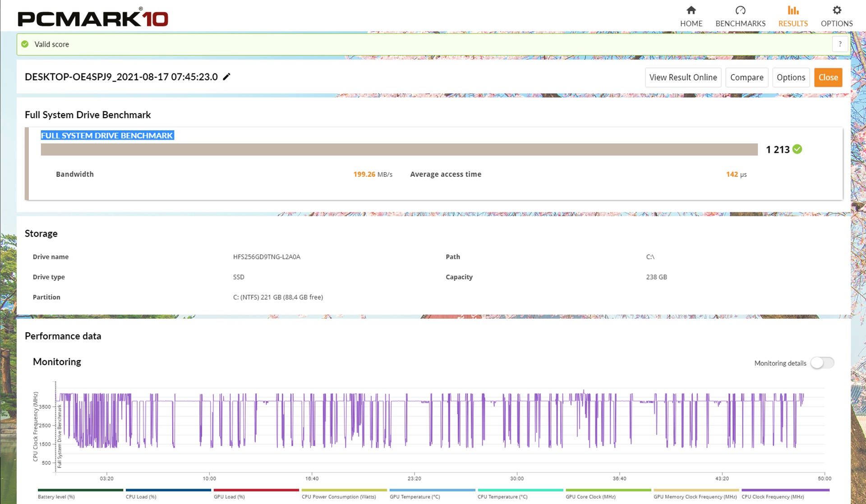Screen dimensions: 866x504
Task: Click the 23:20 time marker on chart axis
Action: [x=414, y=479]
